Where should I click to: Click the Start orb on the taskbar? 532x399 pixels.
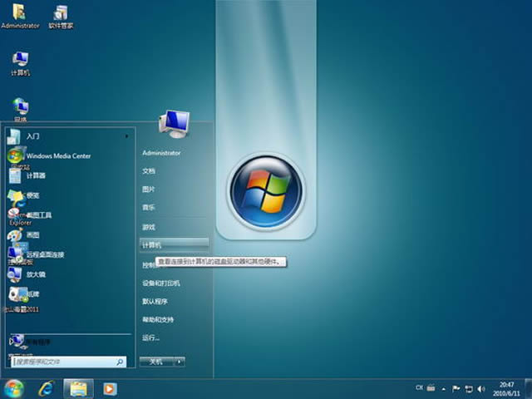(x=13, y=388)
